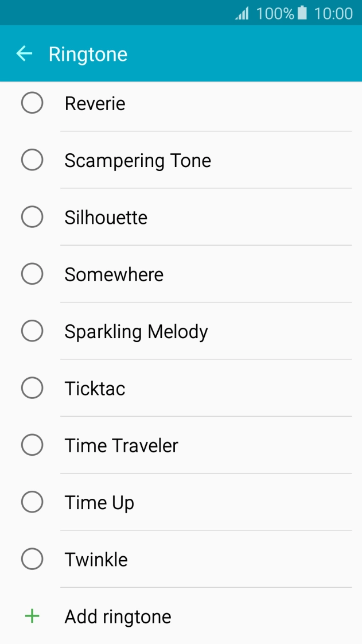362x644 pixels.
Task: Select the Sparkling Melody radio button
Action: point(32,331)
